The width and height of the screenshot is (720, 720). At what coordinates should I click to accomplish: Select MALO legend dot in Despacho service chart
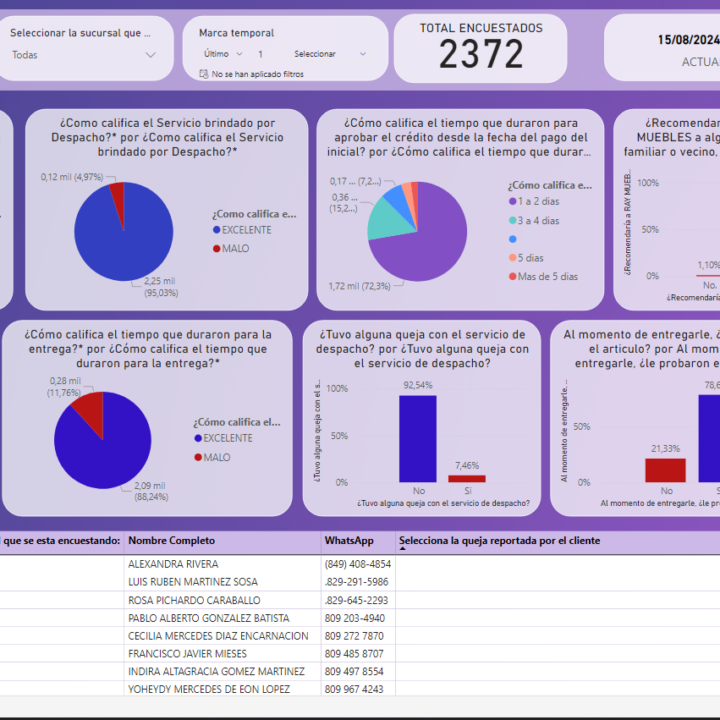tap(216, 248)
